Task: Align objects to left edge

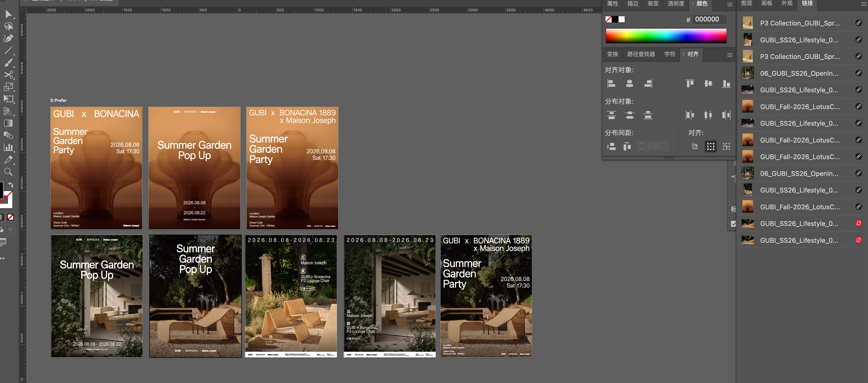Action: click(611, 84)
